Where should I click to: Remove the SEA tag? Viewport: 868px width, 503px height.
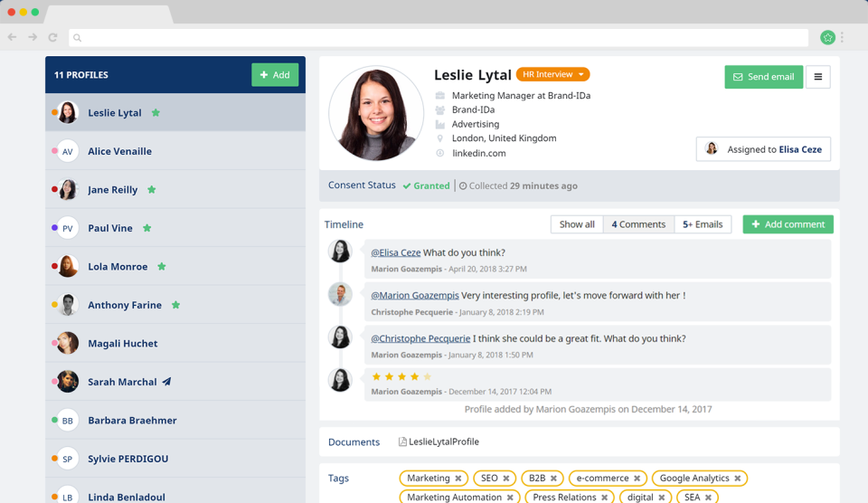click(x=708, y=498)
